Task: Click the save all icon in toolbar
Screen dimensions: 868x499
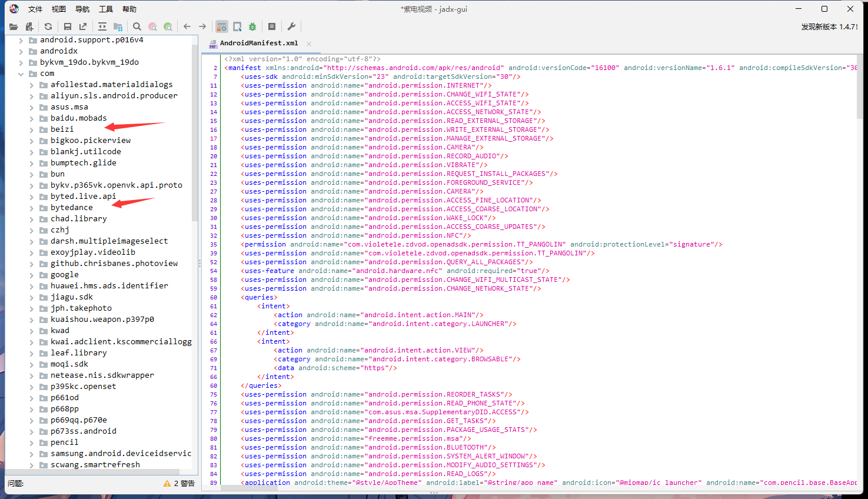Action: click(x=68, y=26)
